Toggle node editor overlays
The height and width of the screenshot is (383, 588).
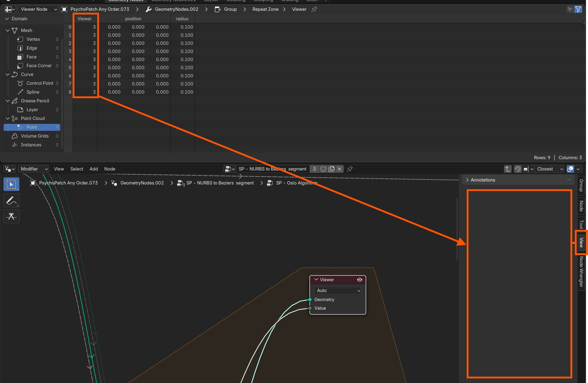pyautogui.click(x=570, y=169)
